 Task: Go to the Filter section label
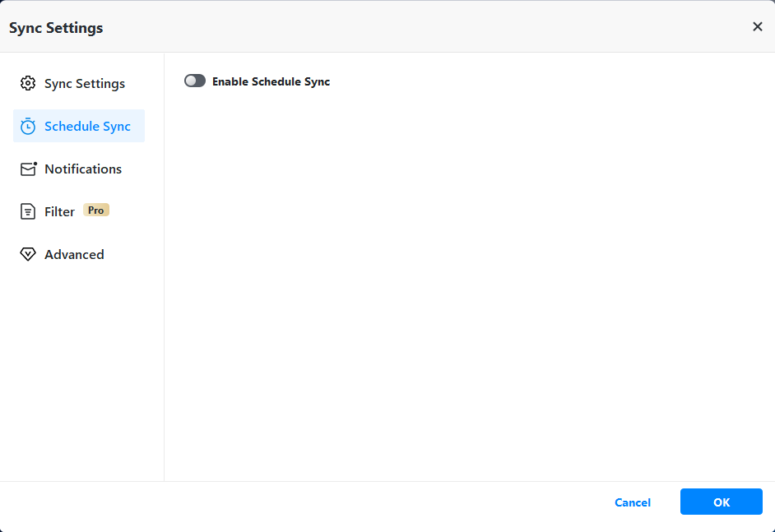(59, 211)
